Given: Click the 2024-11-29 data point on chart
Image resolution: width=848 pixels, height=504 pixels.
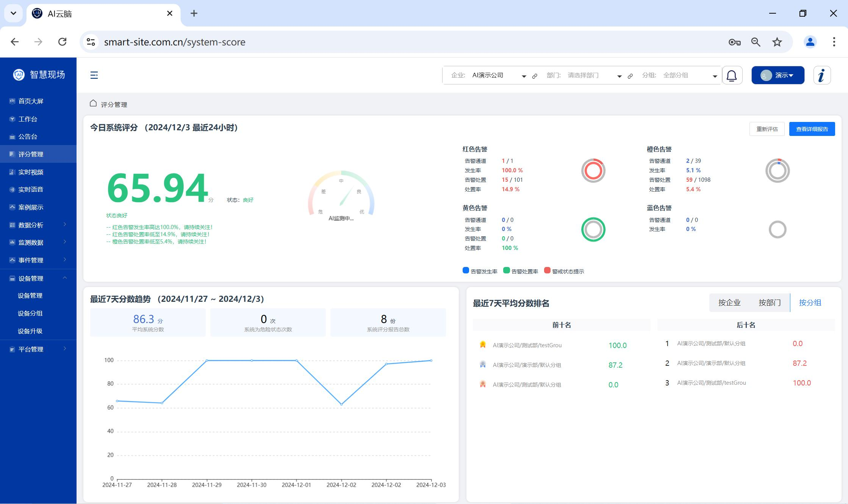Looking at the screenshot, I should tap(207, 360).
